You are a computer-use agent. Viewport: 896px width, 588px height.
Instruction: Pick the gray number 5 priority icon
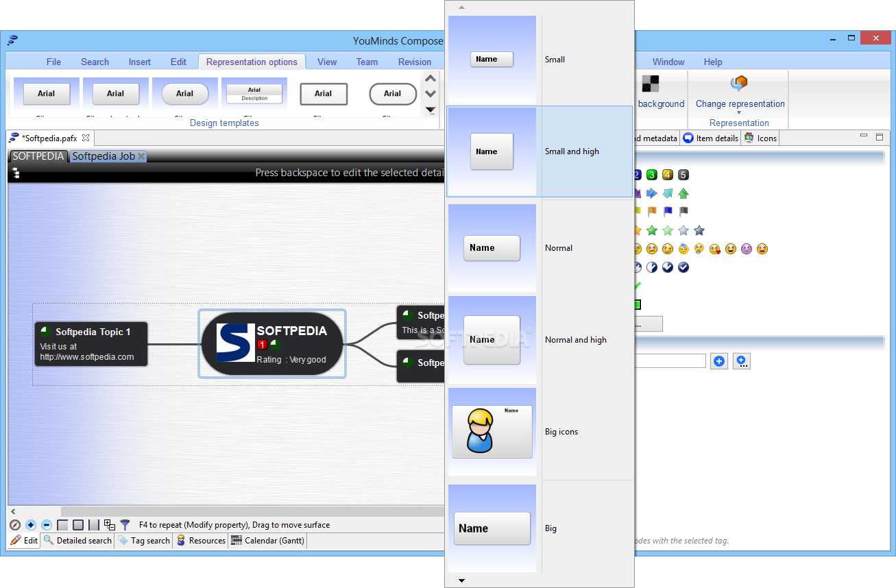683,175
